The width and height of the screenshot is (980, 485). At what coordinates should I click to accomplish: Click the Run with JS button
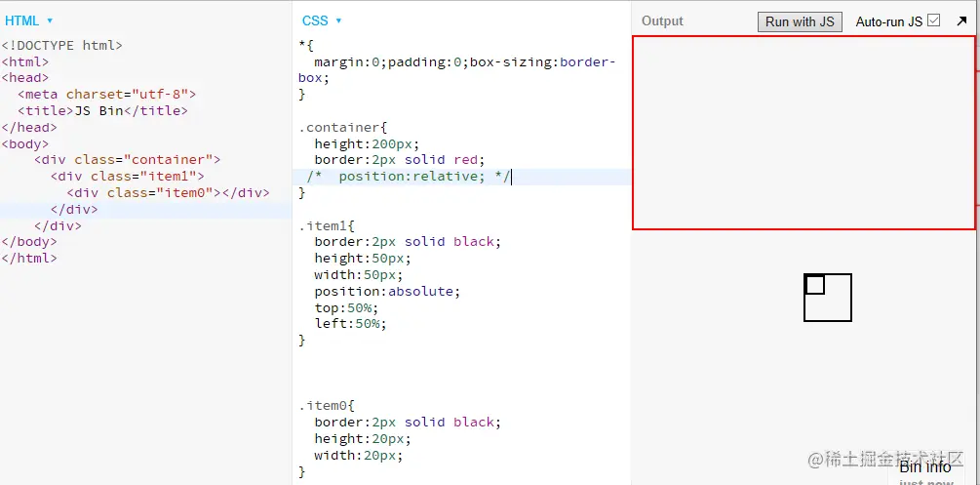point(800,21)
